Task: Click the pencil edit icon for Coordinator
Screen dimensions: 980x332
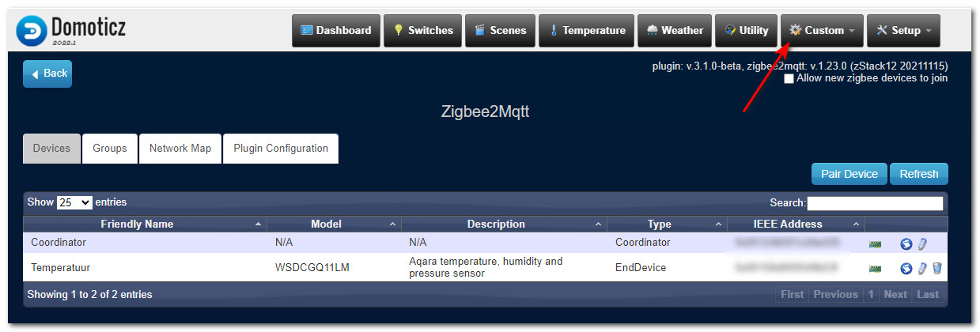Action: [x=922, y=243]
